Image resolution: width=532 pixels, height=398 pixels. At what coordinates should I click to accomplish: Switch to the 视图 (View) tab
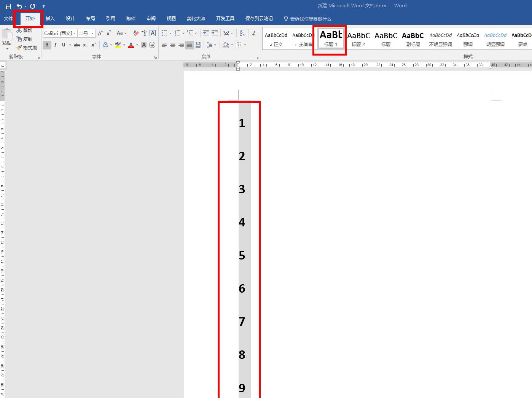pos(171,19)
